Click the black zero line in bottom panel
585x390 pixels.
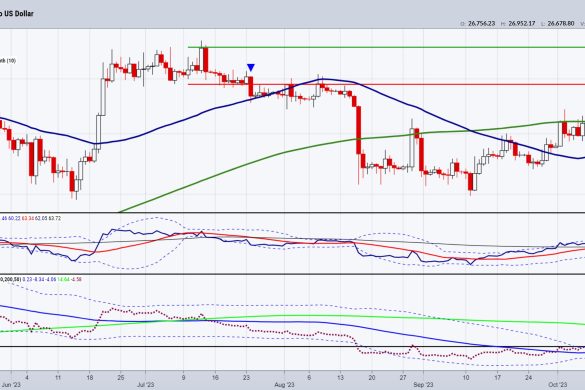pos(292,346)
